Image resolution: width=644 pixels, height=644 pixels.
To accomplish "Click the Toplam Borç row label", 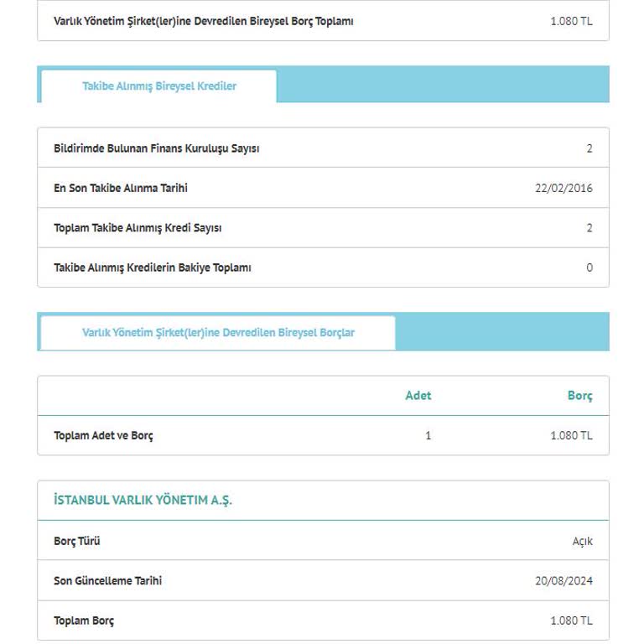I will click(x=84, y=621).
